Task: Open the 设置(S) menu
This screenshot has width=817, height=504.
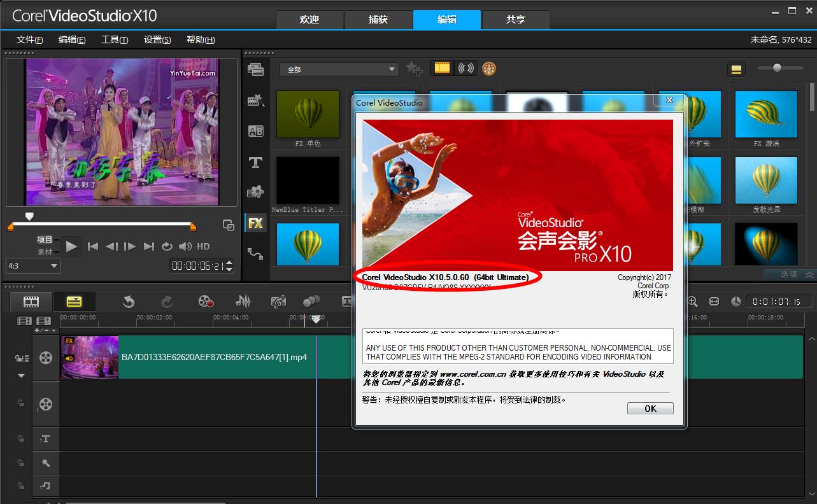Action: click(x=157, y=39)
